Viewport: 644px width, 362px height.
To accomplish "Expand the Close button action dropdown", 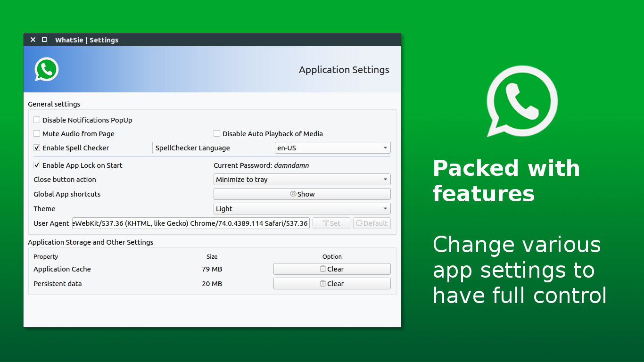I will click(302, 180).
